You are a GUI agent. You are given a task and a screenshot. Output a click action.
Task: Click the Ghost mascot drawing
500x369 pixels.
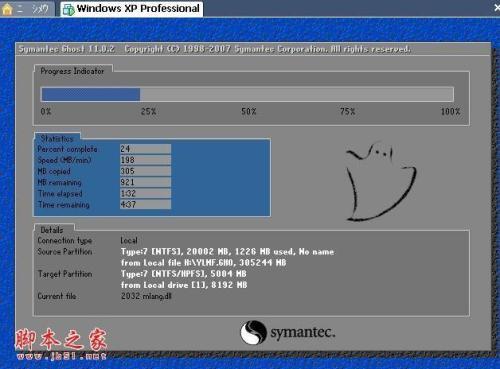pyautogui.click(x=380, y=182)
